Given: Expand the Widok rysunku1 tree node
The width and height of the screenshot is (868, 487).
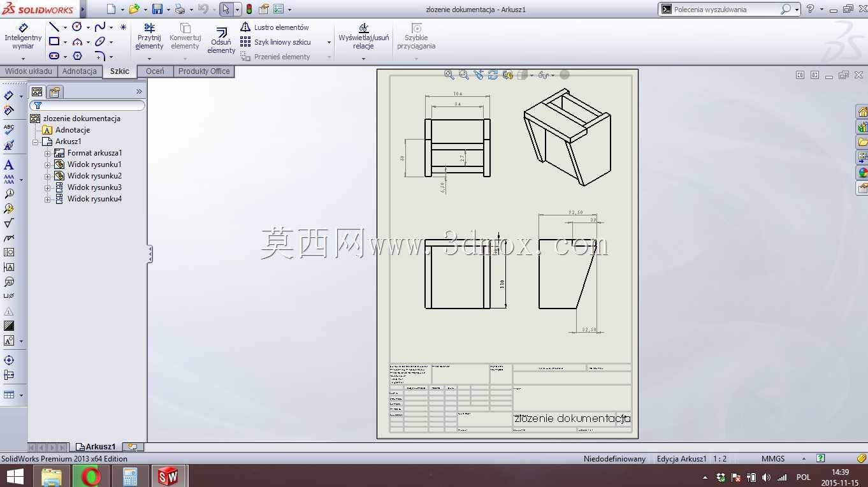Looking at the screenshot, I should [47, 164].
